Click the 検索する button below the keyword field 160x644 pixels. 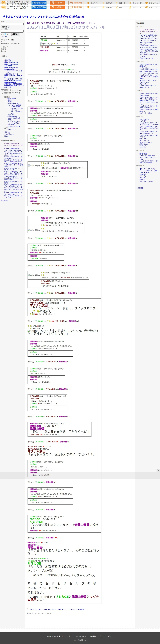point(5,27)
